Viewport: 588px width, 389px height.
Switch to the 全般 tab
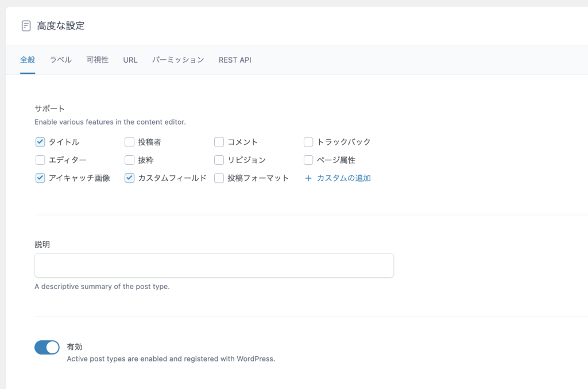click(28, 60)
